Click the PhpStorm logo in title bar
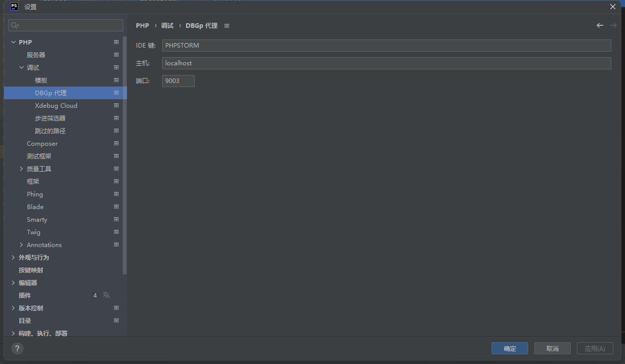The width and height of the screenshot is (625, 364). tap(14, 7)
